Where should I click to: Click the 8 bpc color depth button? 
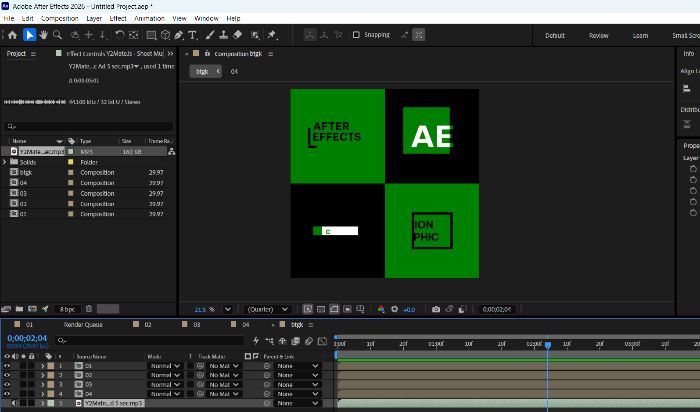[67, 309]
